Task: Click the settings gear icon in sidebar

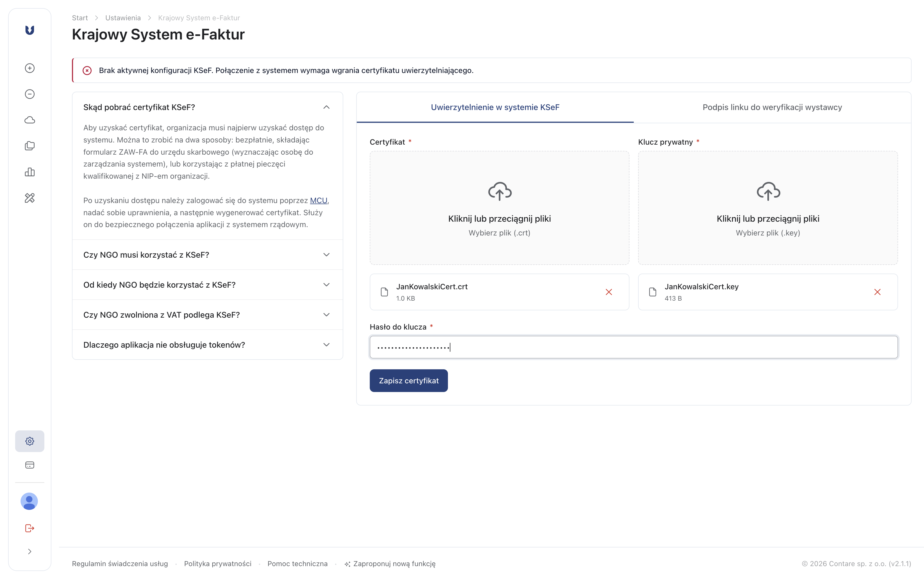Action: 30,441
